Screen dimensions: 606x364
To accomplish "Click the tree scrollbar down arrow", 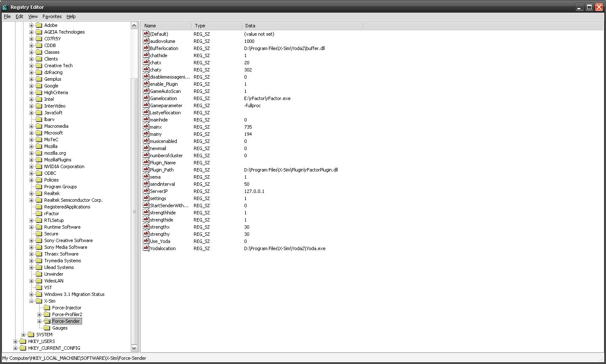I will point(134,348).
